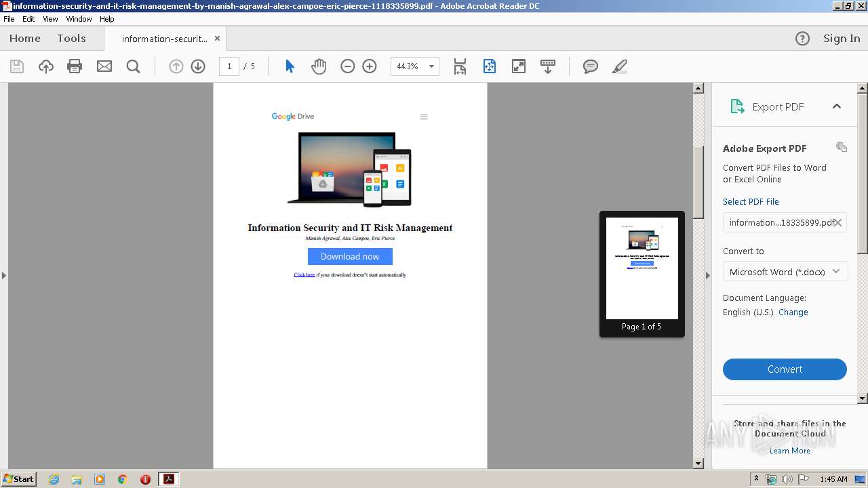Open the Help menu

click(107, 19)
